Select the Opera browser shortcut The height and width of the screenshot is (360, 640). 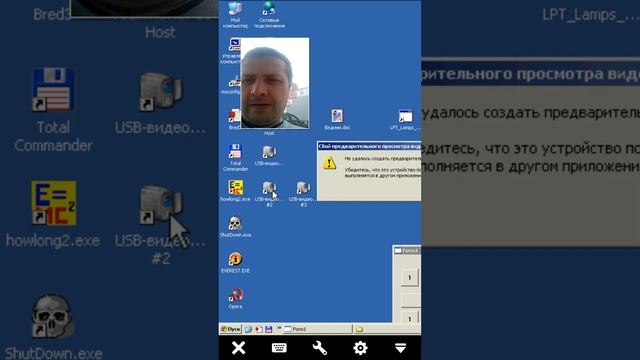(x=236, y=295)
